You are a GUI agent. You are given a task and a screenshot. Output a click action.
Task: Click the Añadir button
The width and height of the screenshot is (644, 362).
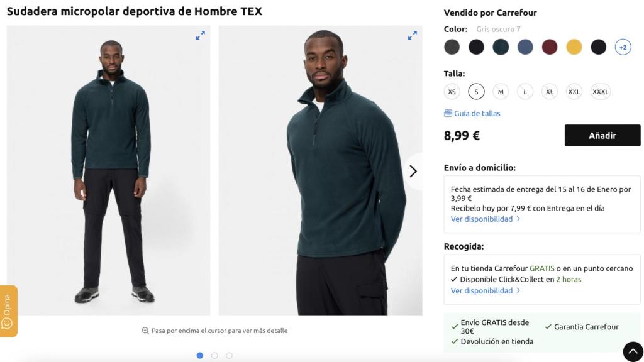click(602, 135)
